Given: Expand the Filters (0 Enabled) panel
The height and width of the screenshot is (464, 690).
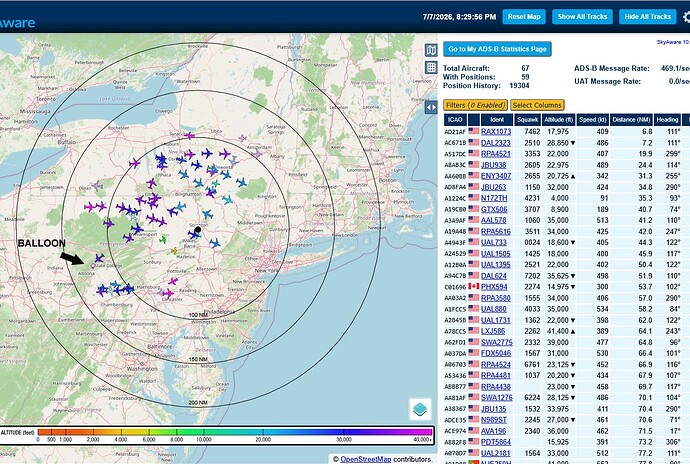Looking at the screenshot, I should [x=475, y=105].
